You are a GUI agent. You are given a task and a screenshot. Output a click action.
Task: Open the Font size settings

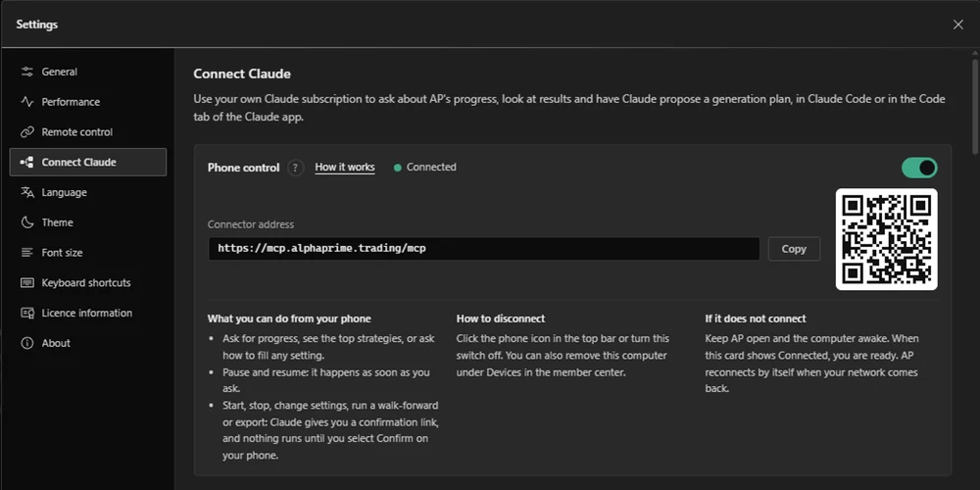pos(88,253)
